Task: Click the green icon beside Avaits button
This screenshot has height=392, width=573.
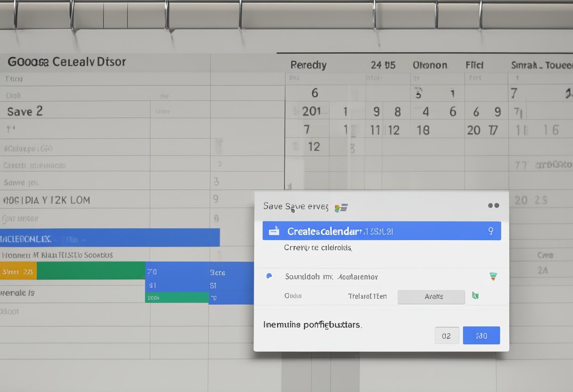Action: (x=475, y=296)
